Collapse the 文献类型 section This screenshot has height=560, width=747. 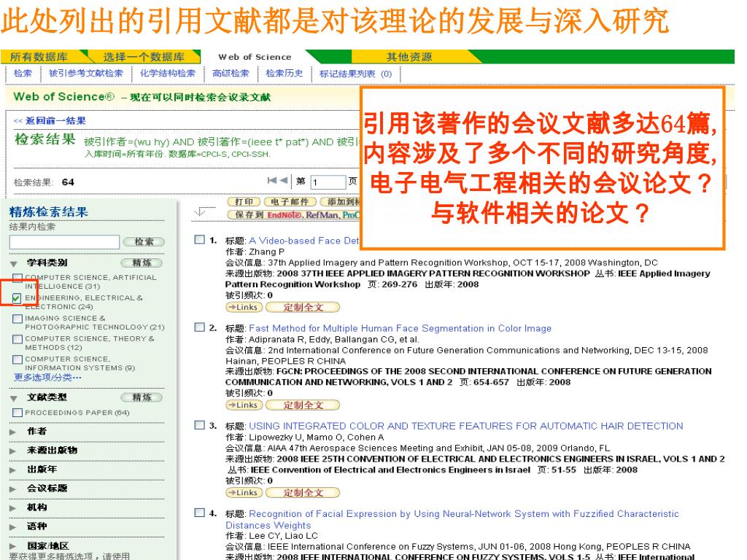(14, 399)
